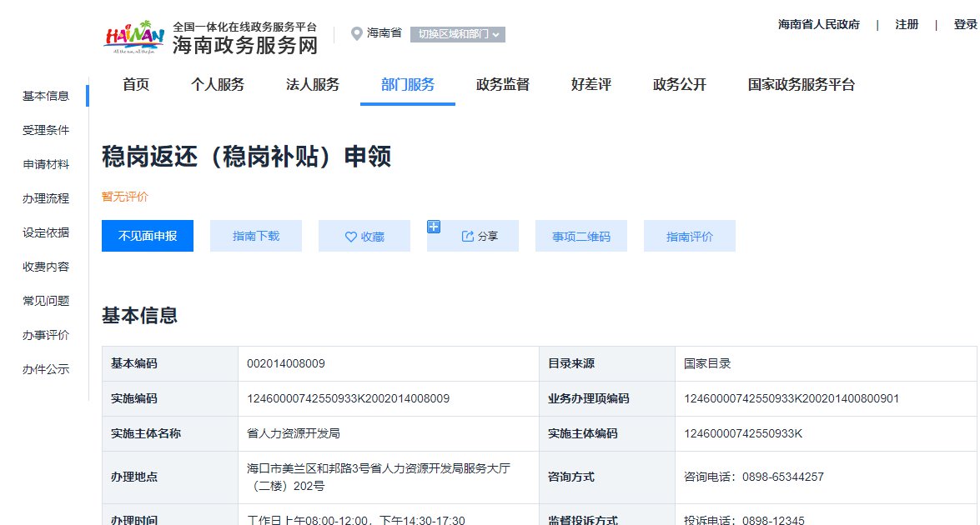Open the 国家政务服务平台 tab

click(802, 84)
